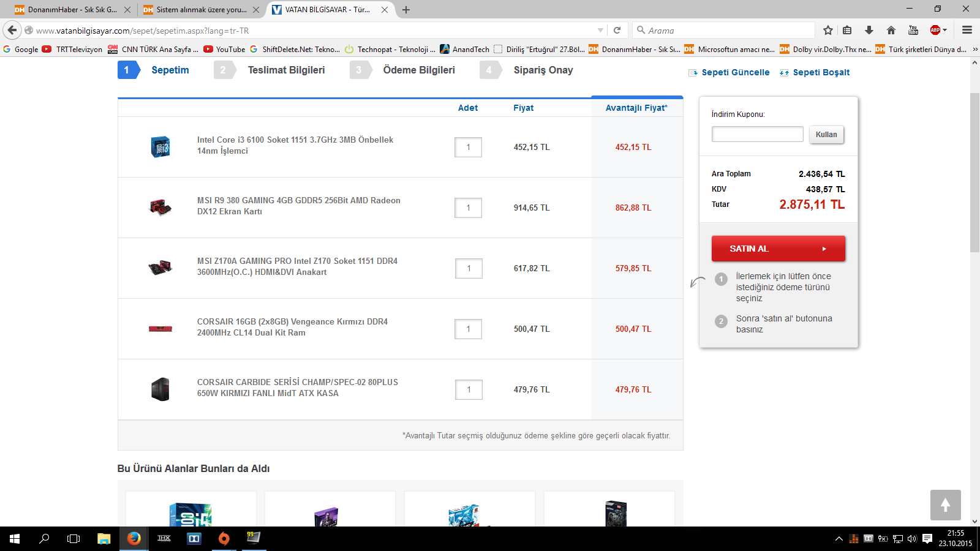Screen dimensions: 980x551
Task: Click Sepeti Boşalt link
Action: pyautogui.click(x=815, y=72)
